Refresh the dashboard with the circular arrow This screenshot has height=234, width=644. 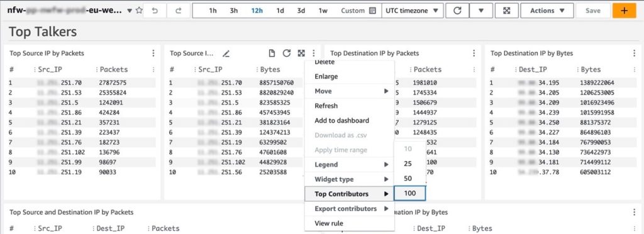457,11
